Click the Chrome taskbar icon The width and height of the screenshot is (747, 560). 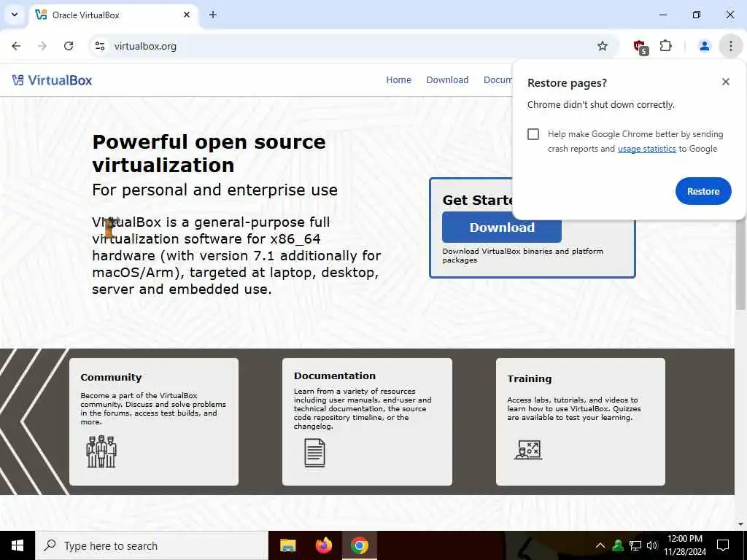point(360,545)
